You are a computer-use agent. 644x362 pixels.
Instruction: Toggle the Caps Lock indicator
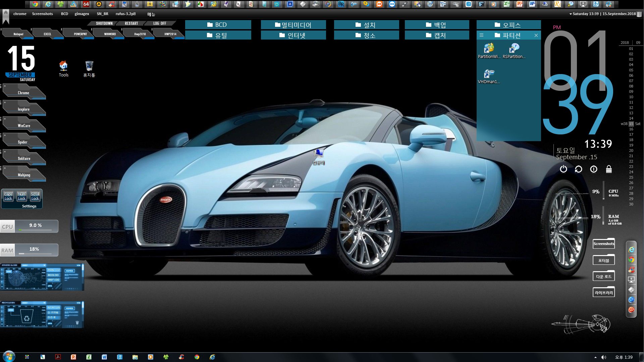(8, 196)
